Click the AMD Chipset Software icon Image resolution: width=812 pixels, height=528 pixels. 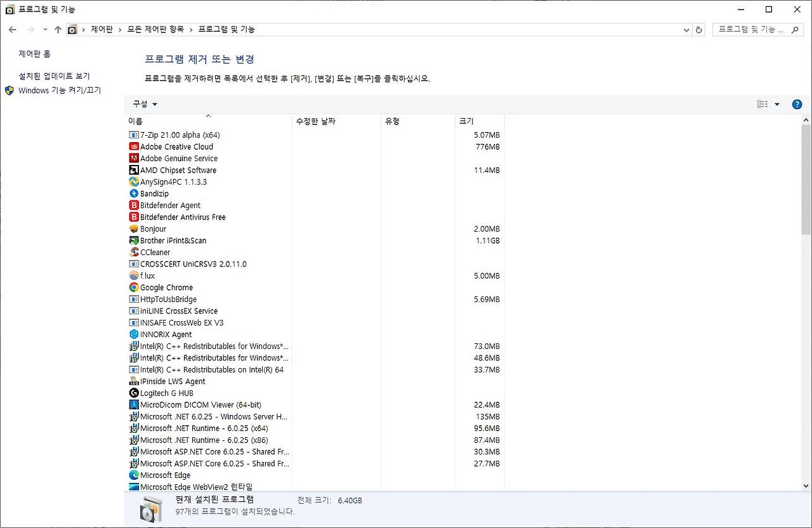coord(134,170)
